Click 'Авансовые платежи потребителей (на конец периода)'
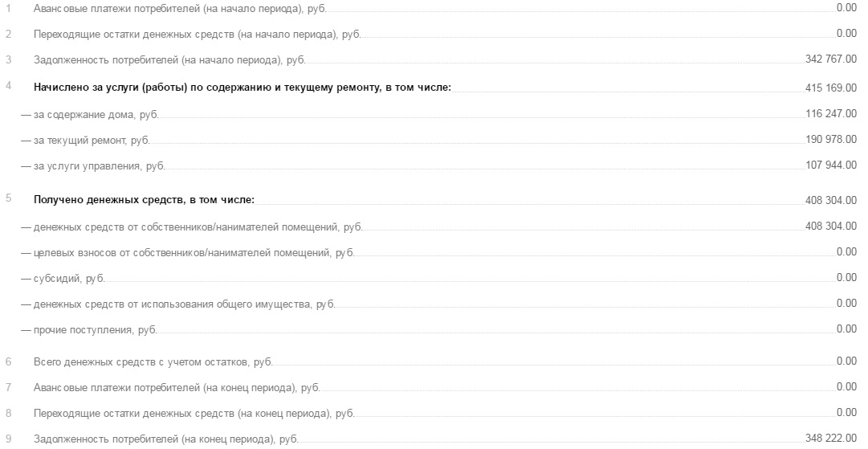 [177, 387]
